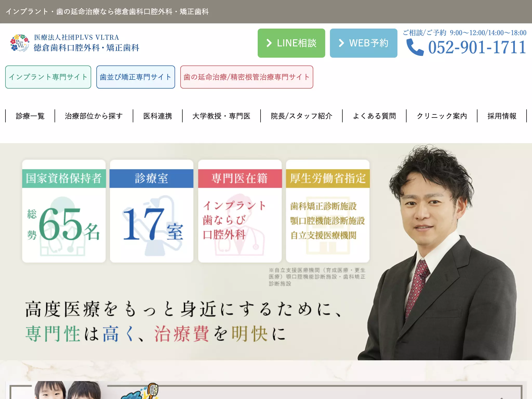Open クリニック案内 menu item
532x399 pixels.
pos(442,116)
